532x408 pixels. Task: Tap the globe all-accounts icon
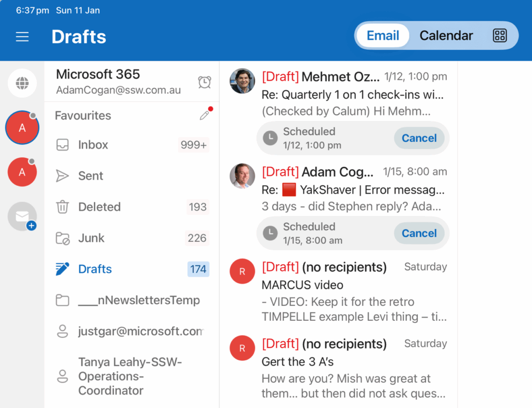tap(22, 83)
